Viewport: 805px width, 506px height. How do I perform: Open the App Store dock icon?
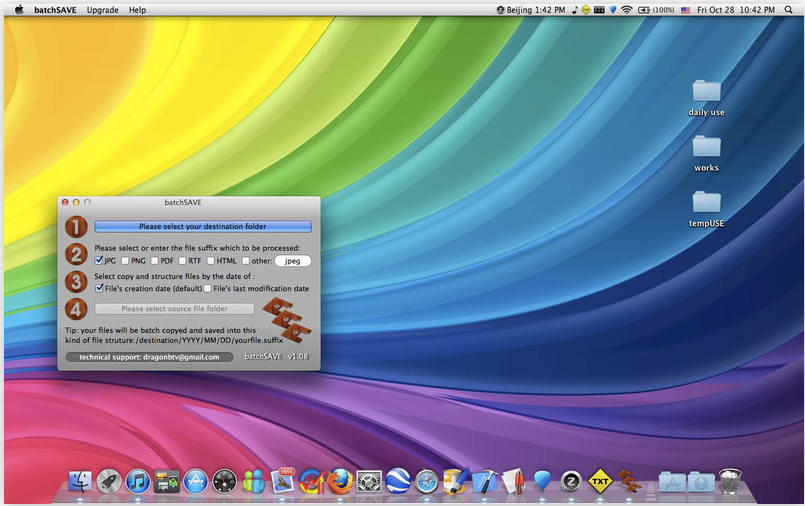tap(196, 482)
